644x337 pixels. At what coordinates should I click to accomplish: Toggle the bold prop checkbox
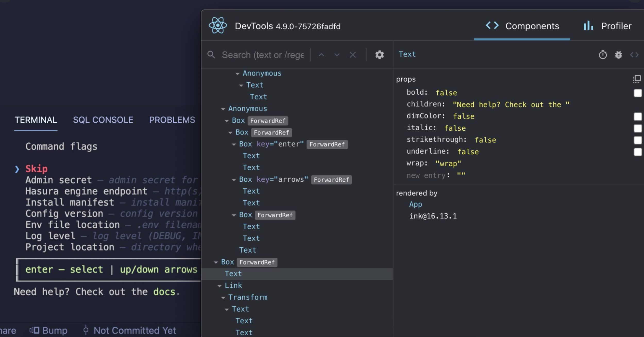coord(638,93)
